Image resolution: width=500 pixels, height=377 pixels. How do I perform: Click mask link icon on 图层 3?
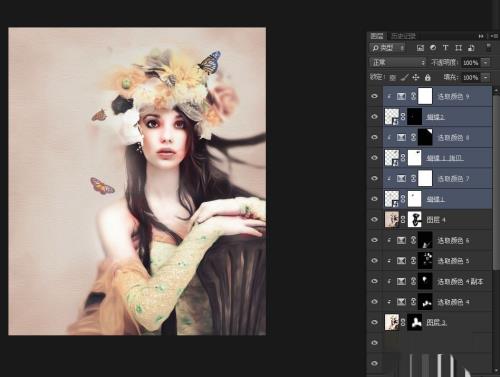[403, 322]
